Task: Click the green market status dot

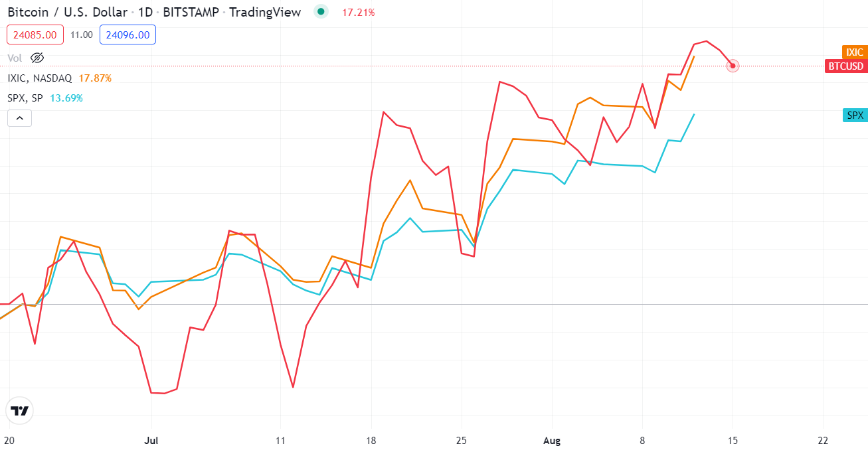Action: (x=321, y=12)
